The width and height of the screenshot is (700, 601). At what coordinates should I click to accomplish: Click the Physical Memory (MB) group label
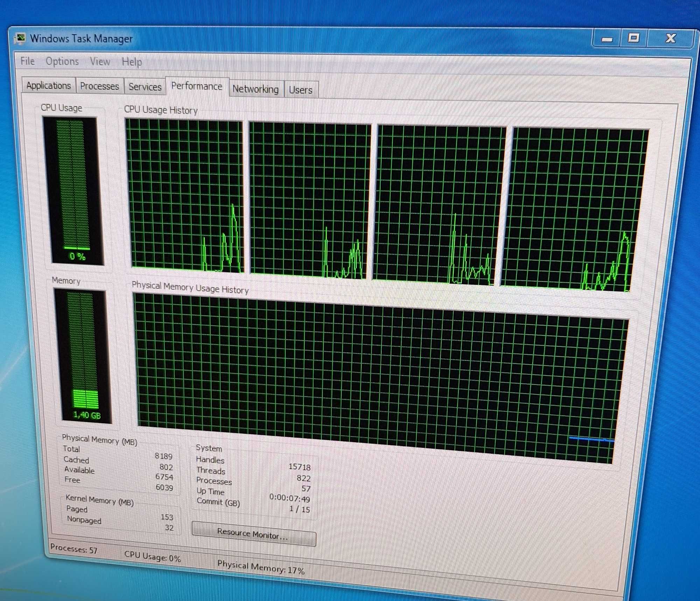click(x=99, y=439)
